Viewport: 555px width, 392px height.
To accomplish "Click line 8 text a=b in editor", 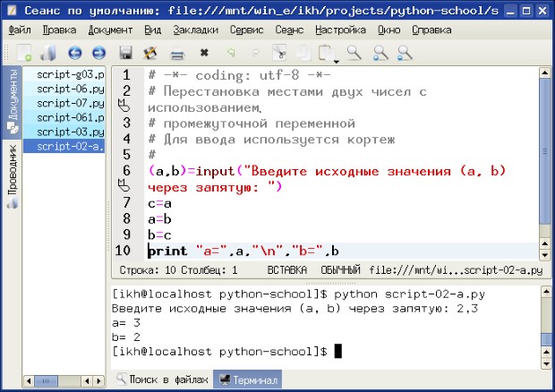I will (x=162, y=218).
